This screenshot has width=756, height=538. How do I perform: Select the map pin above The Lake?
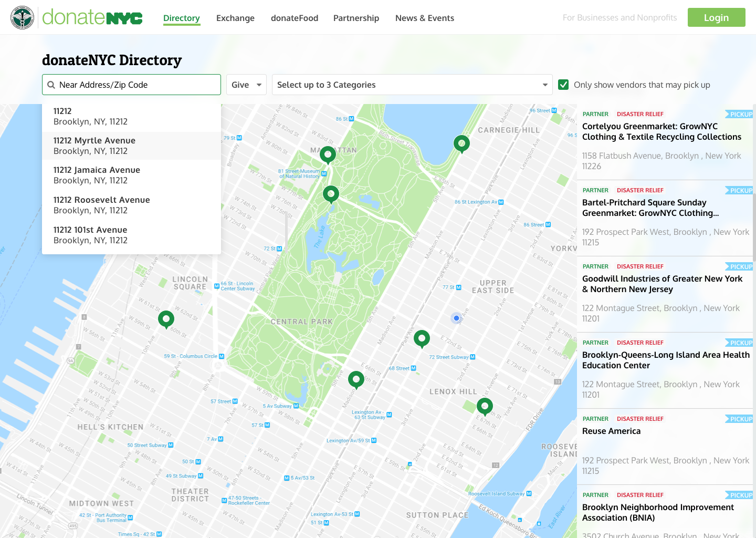pyautogui.click(x=331, y=195)
